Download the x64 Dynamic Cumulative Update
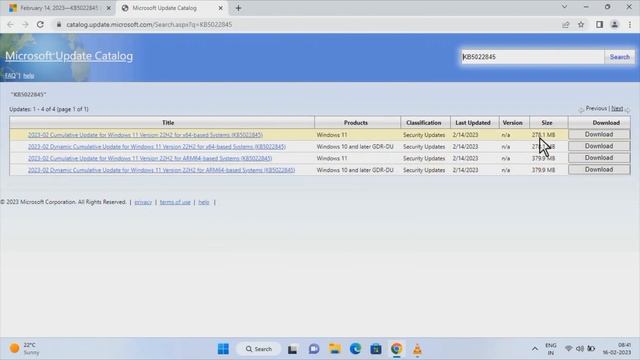This screenshot has height=360, width=640. (x=599, y=146)
